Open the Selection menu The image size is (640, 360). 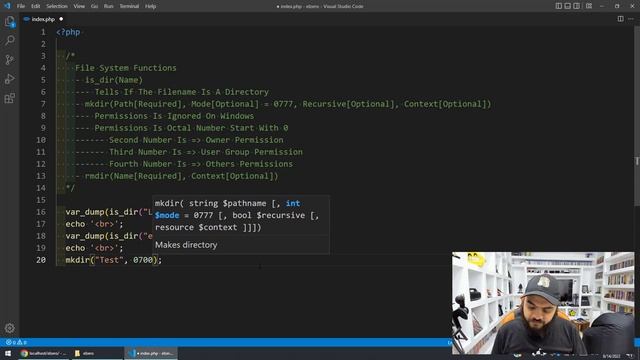[57, 6]
